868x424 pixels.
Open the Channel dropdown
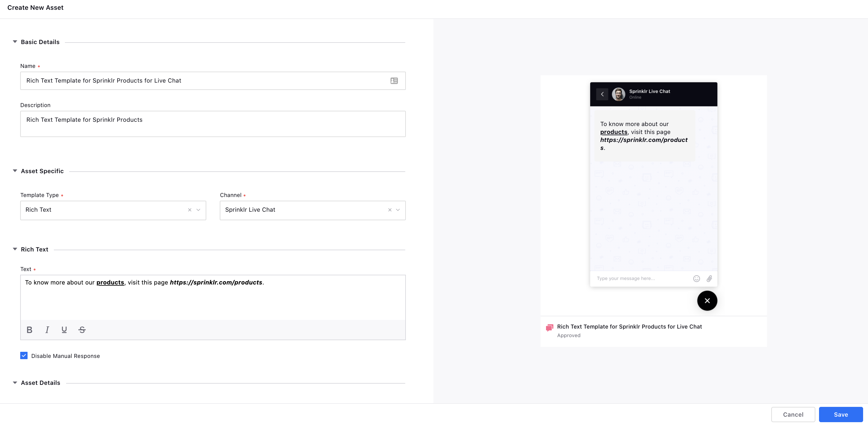(398, 210)
